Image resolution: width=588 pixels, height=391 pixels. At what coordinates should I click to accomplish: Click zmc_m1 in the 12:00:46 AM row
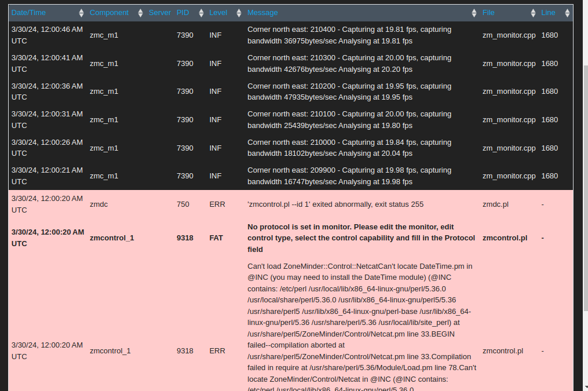coord(104,35)
